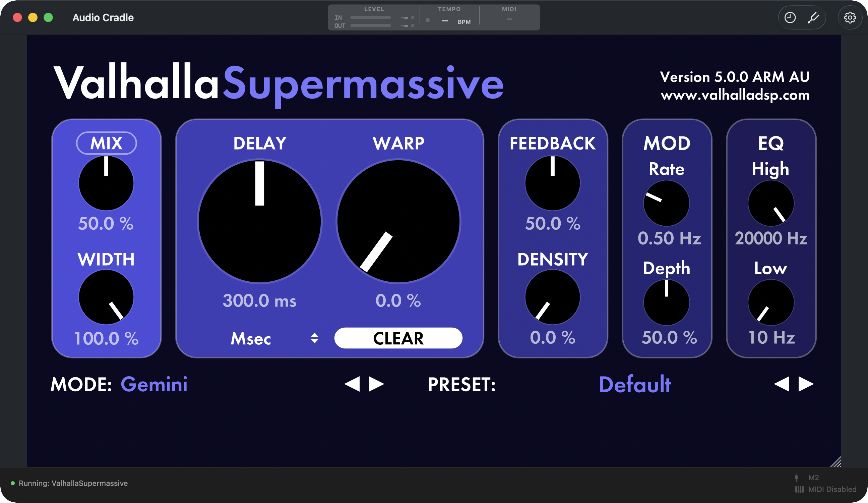The width and height of the screenshot is (868, 503).
Task: Select previous mode with left arrow
Action: (x=352, y=384)
